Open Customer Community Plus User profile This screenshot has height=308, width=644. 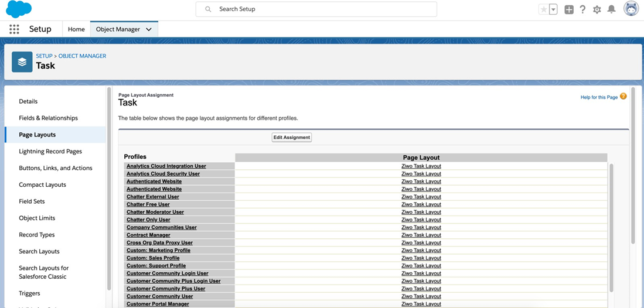pos(166,289)
